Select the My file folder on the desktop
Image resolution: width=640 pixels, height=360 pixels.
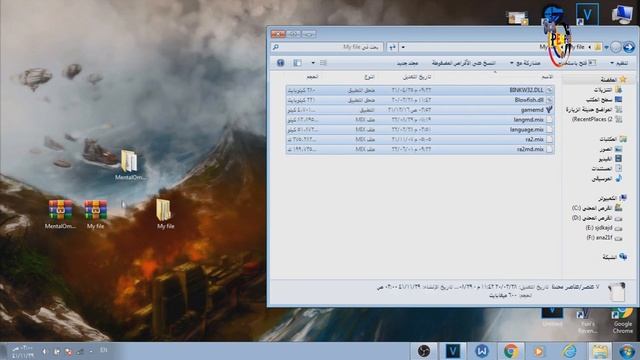[x=165, y=213]
